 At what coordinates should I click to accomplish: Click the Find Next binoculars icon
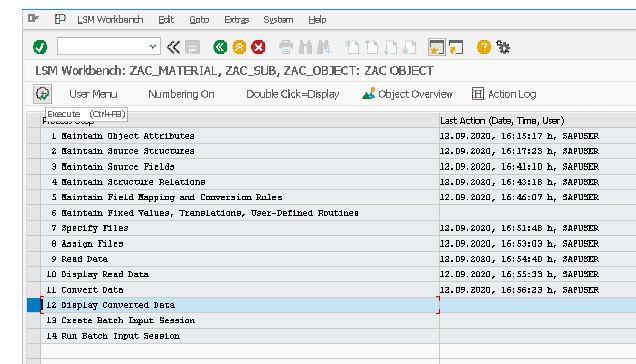point(324,47)
